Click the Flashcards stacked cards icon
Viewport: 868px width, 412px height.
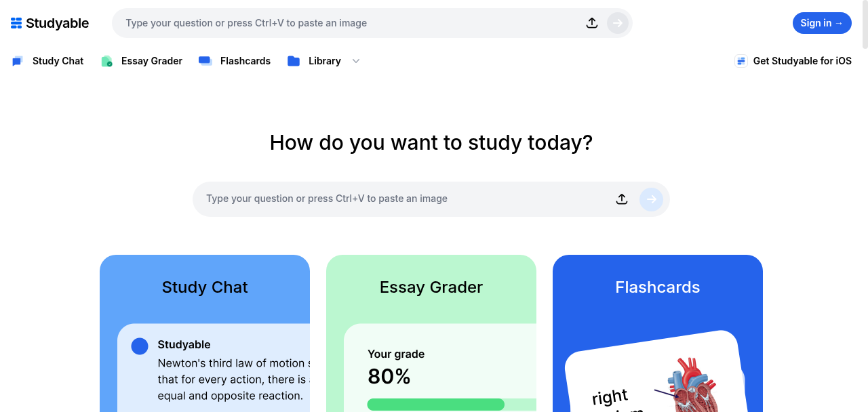point(205,61)
